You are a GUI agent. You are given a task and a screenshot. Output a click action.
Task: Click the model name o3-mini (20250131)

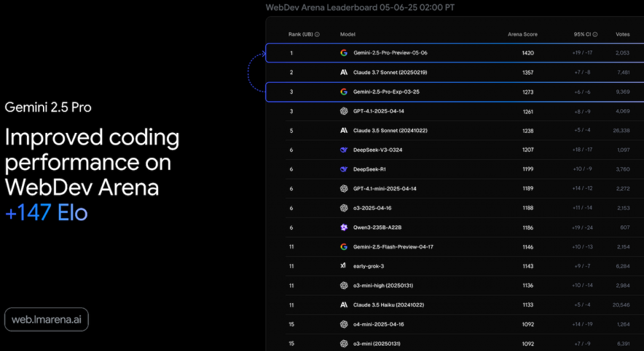377,344
